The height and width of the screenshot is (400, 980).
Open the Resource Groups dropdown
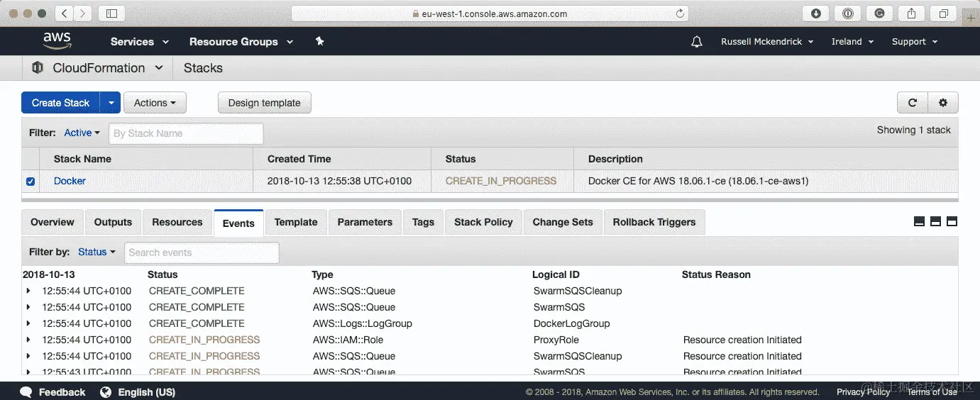(x=241, y=42)
